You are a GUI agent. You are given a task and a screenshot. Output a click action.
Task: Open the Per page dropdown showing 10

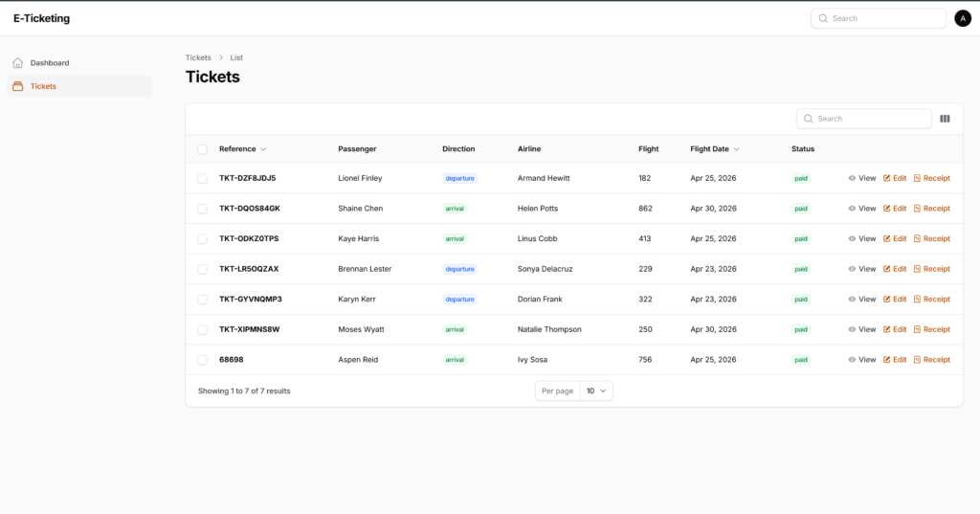click(x=596, y=391)
